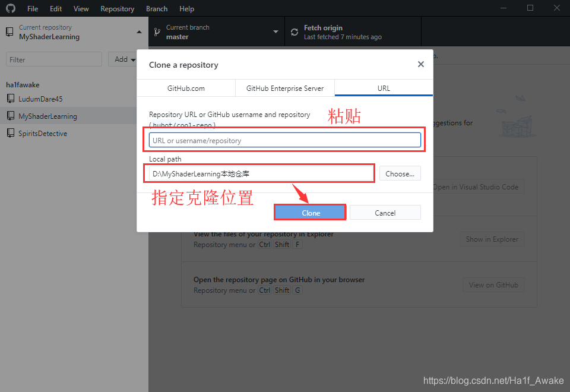Image resolution: width=570 pixels, height=392 pixels.
Task: Click the branch icon beside master
Action: coord(157,32)
